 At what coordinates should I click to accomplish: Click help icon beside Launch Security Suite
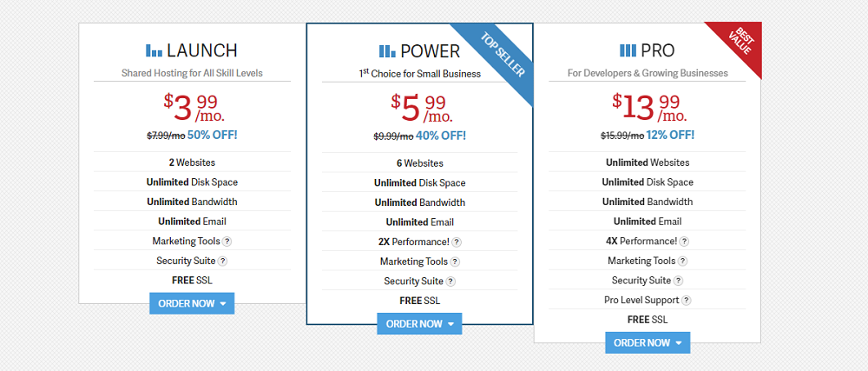(x=223, y=261)
